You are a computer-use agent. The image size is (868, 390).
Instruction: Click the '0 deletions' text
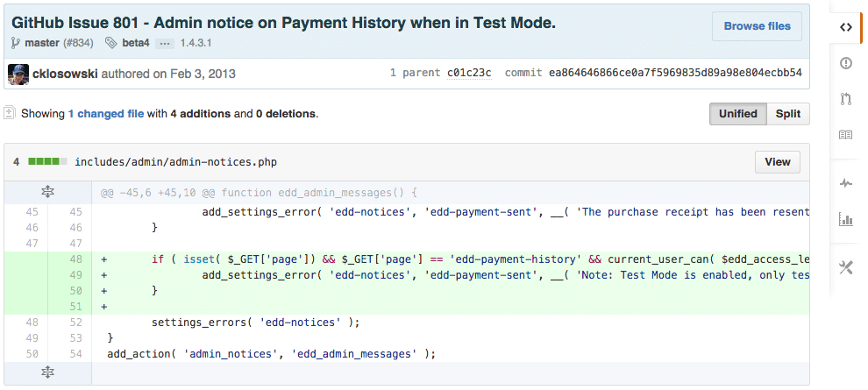coord(285,114)
